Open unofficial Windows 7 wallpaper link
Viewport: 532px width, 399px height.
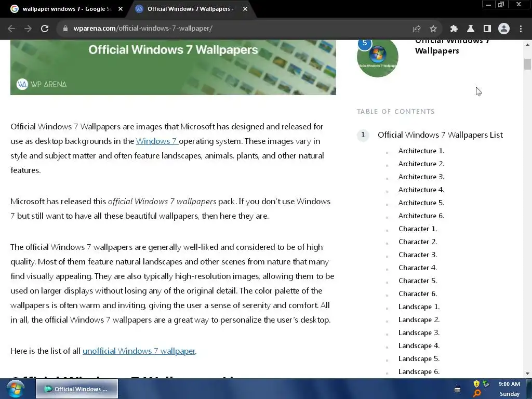[139, 351]
